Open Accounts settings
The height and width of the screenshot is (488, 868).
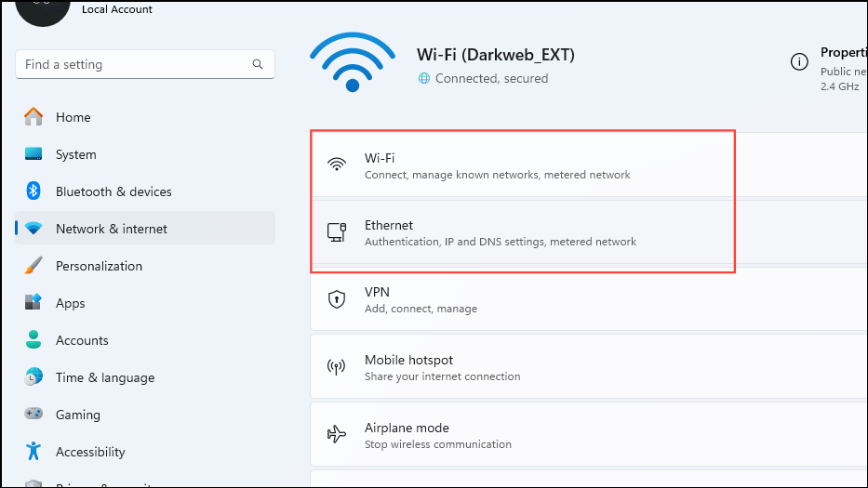[x=145, y=339]
